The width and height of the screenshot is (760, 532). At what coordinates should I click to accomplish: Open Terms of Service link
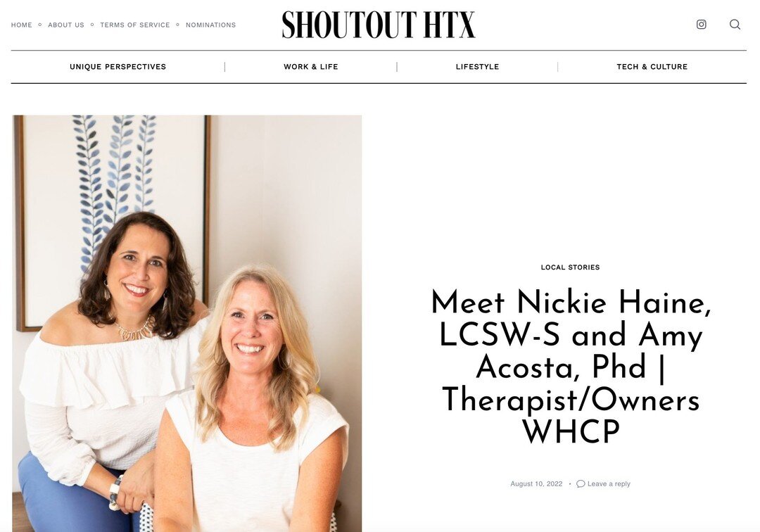134,25
